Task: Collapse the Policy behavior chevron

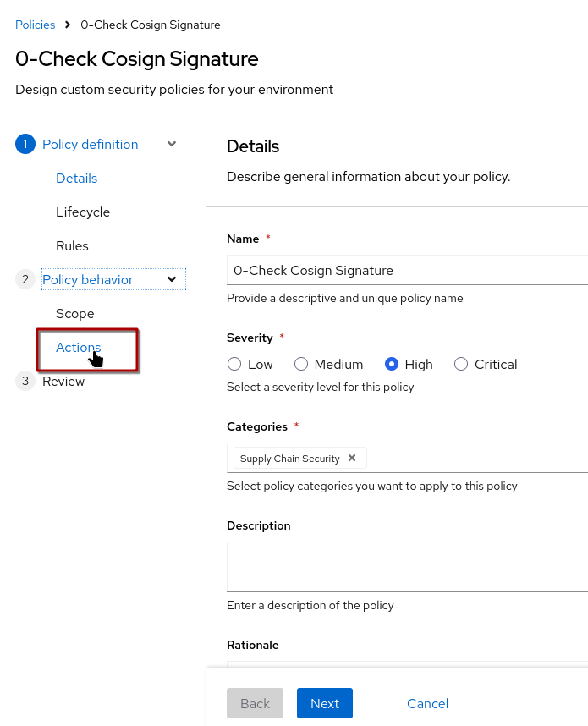Action: click(172, 279)
